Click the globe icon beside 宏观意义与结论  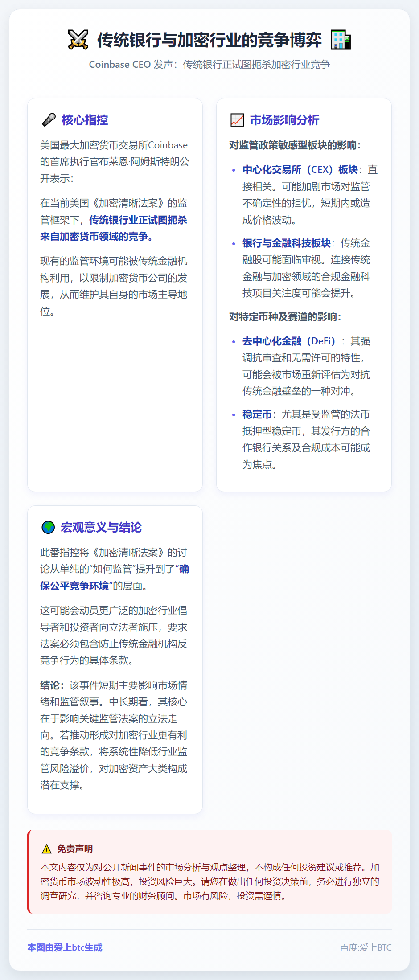pyautogui.click(x=48, y=527)
